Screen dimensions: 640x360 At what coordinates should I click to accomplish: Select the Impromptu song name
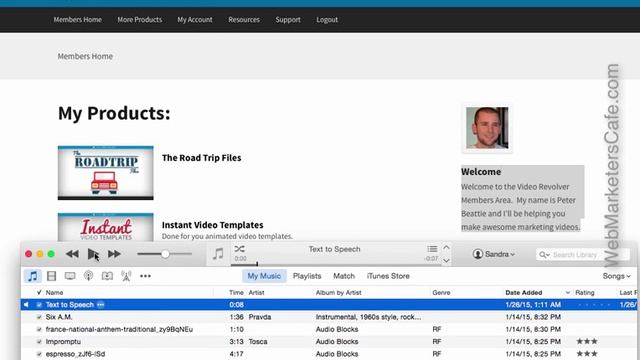pos(63,341)
